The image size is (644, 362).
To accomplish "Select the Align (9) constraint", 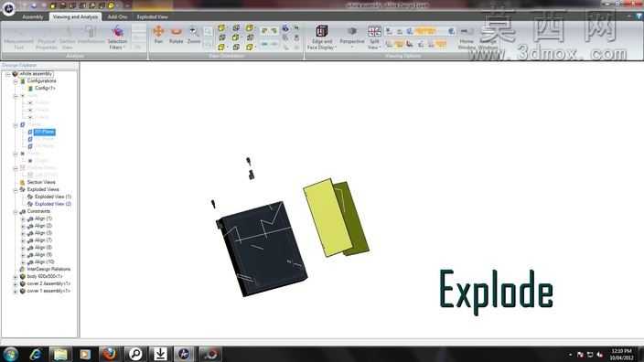I will click(x=43, y=255).
